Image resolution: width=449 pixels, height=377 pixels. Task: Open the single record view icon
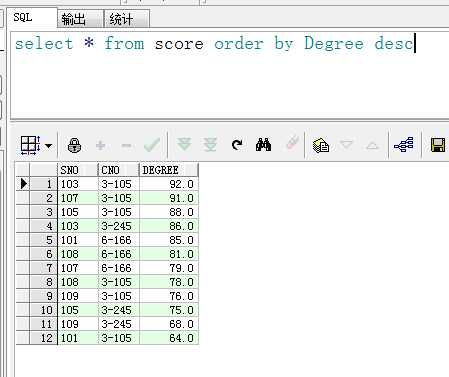coord(321,145)
